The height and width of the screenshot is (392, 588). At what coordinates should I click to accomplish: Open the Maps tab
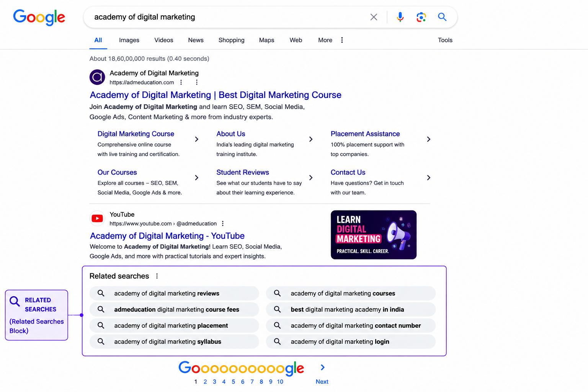coord(266,40)
